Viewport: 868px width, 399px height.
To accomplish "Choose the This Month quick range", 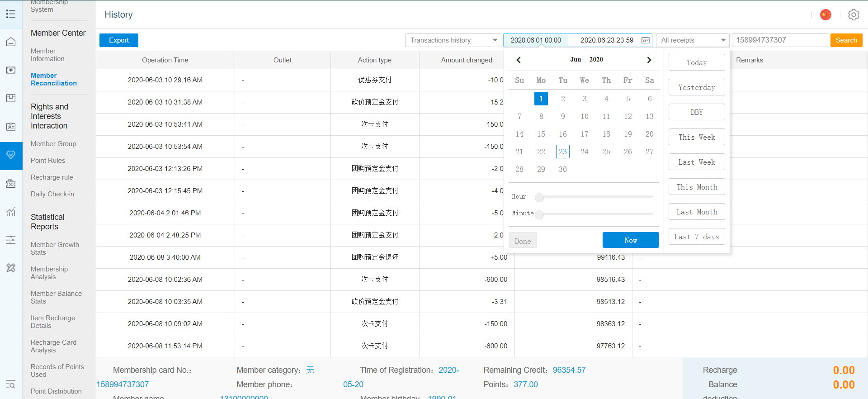I will [x=697, y=187].
